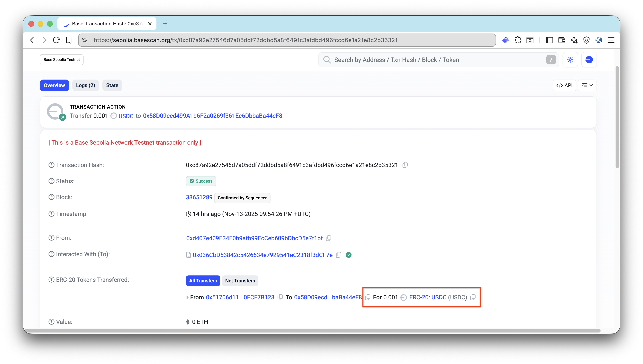Open block 33651289 details link

click(x=199, y=197)
